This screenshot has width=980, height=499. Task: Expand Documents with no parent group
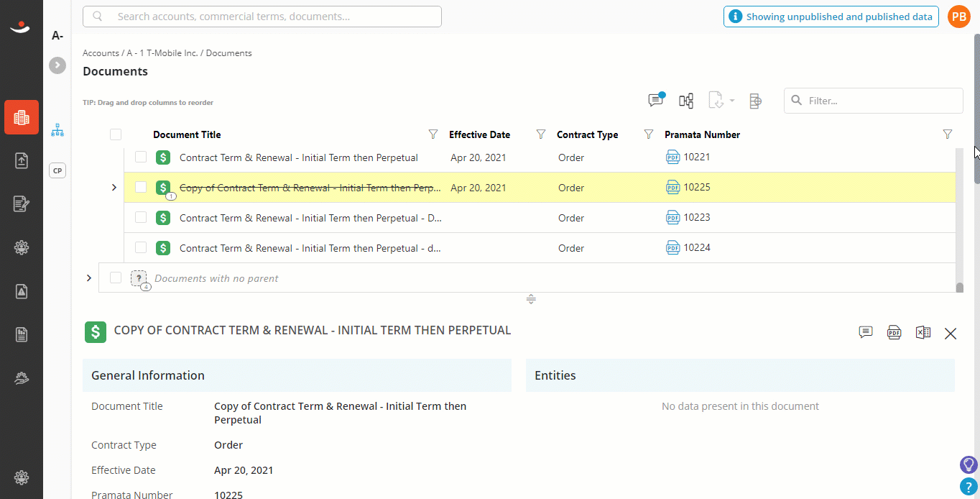click(88, 278)
